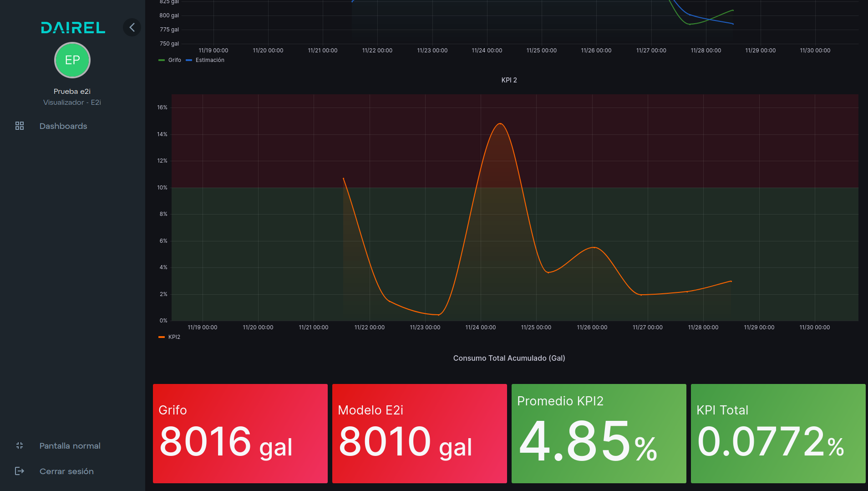This screenshot has width=868, height=491.
Task: Click 11/28 00:00 label under KPI 2 chart
Action: (x=703, y=327)
